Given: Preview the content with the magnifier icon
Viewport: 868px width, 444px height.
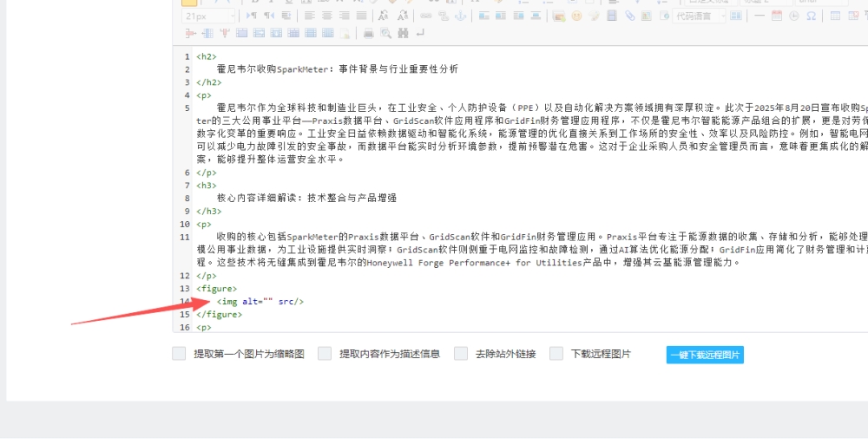Looking at the screenshot, I should click(x=385, y=33).
